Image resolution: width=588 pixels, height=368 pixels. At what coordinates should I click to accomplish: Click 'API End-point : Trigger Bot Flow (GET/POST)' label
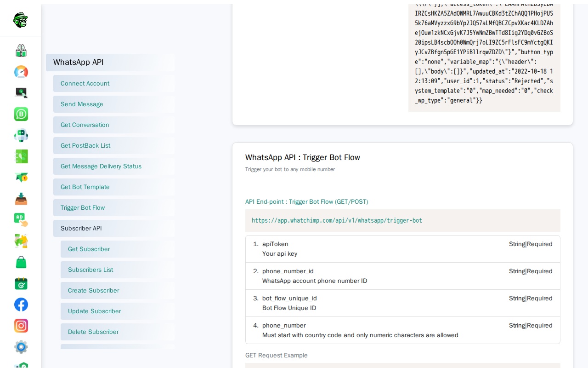[306, 202]
